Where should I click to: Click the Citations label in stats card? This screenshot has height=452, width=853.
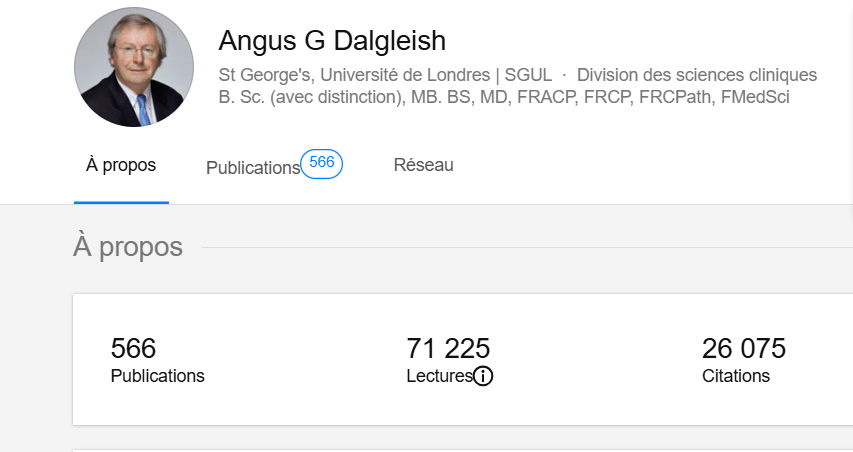click(x=736, y=376)
